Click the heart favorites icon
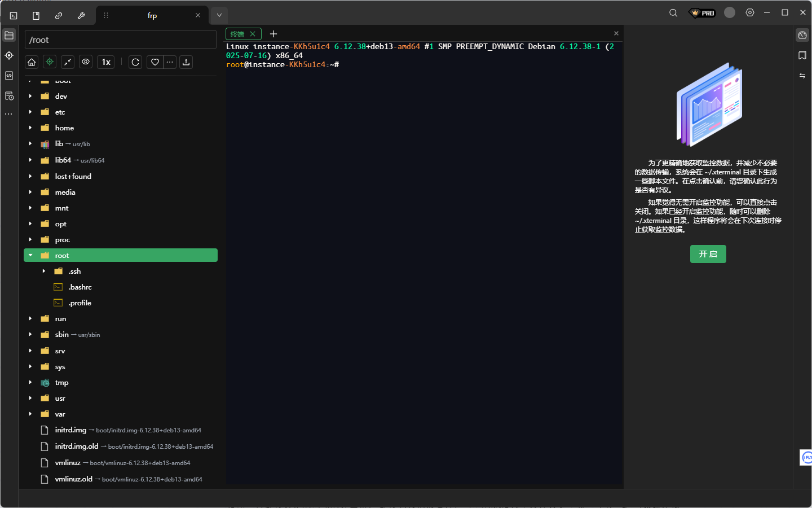The width and height of the screenshot is (812, 508). click(155, 62)
